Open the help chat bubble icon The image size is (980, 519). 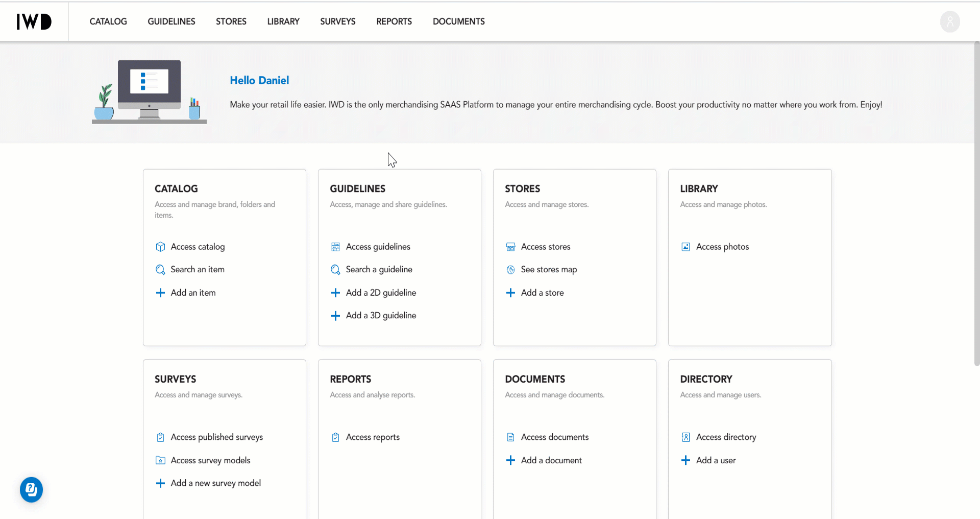tap(31, 490)
